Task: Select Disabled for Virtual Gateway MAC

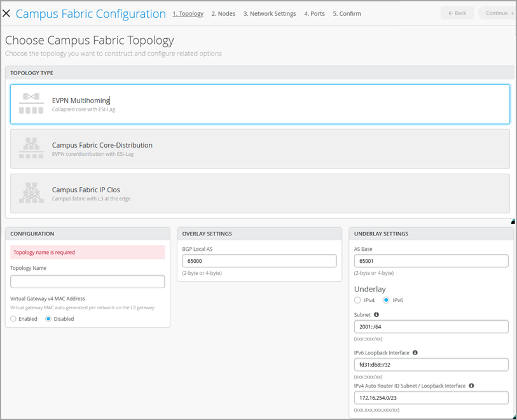Action: coord(49,319)
